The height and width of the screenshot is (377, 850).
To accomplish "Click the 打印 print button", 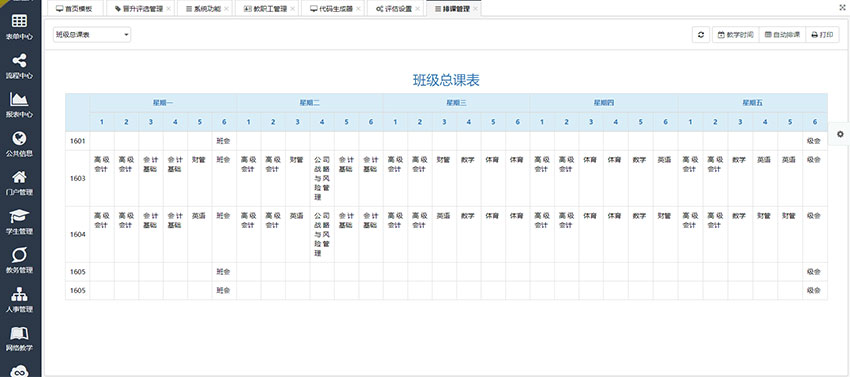I will point(822,35).
